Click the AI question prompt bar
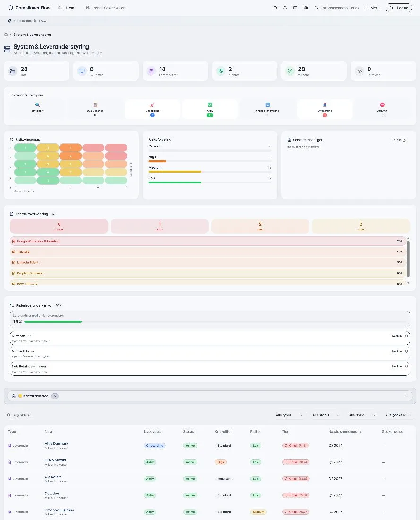420x520 pixels. tap(210, 20)
